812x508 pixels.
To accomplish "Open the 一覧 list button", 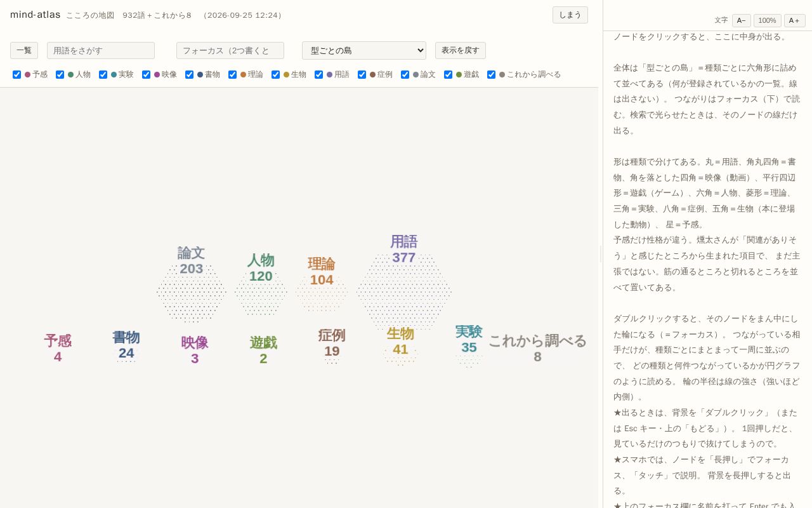I will pyautogui.click(x=24, y=51).
